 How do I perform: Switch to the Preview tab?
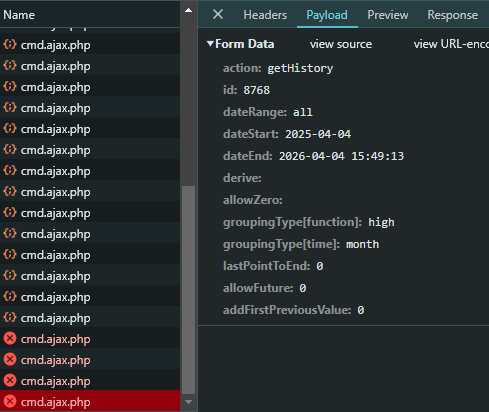tap(388, 15)
